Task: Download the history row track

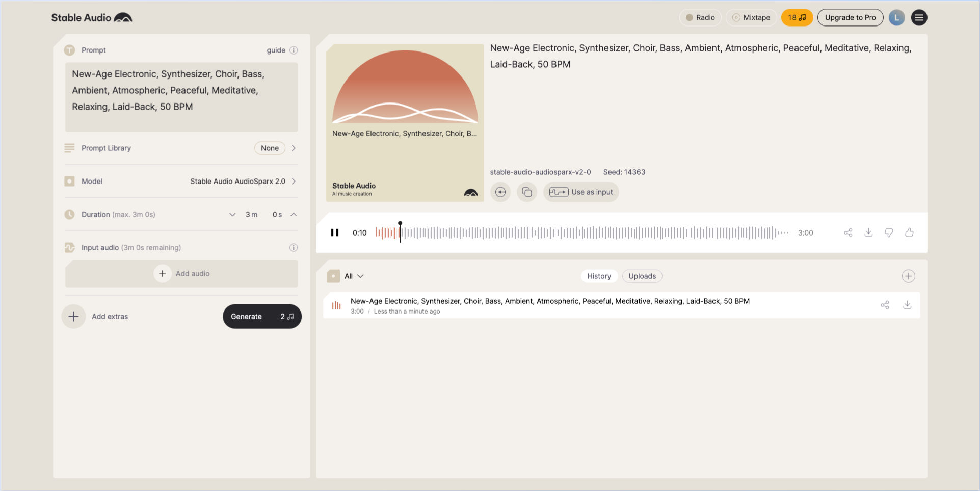Action: (907, 305)
